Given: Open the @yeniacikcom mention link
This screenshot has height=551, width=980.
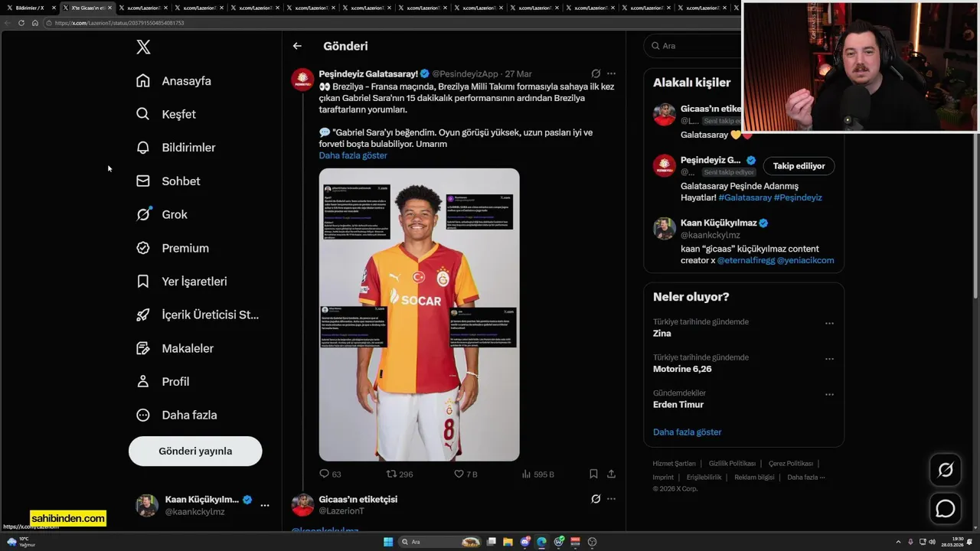Looking at the screenshot, I should coord(805,260).
